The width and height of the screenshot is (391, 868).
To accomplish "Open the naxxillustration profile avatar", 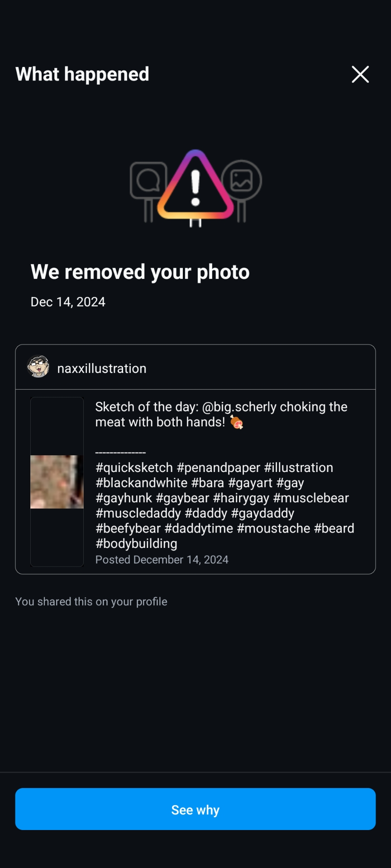I will 38,367.
